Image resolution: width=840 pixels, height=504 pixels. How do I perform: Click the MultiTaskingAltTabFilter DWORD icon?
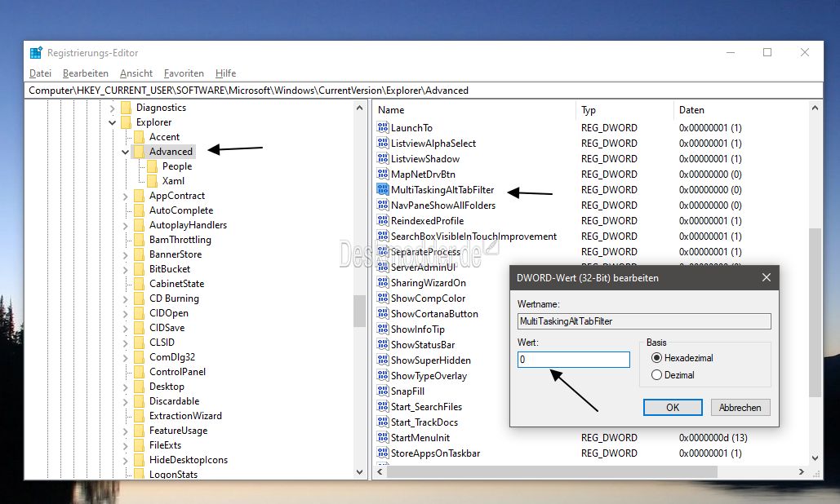[x=383, y=189]
